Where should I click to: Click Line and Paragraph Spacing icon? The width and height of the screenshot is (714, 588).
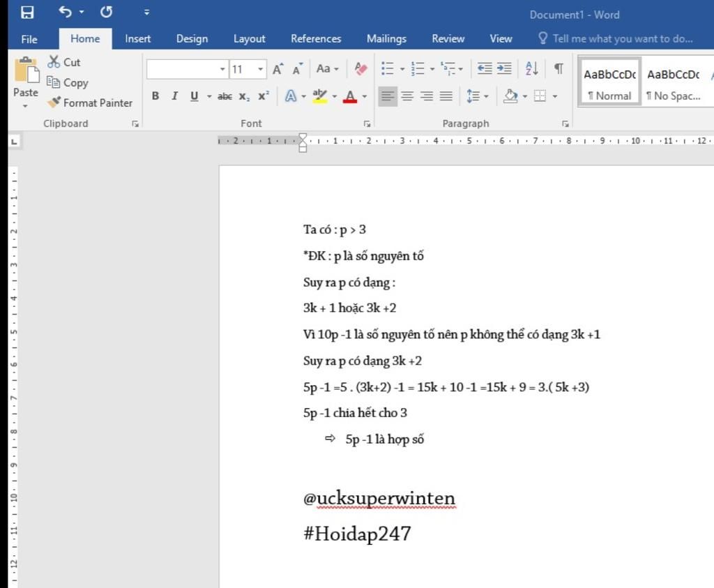tap(473, 96)
